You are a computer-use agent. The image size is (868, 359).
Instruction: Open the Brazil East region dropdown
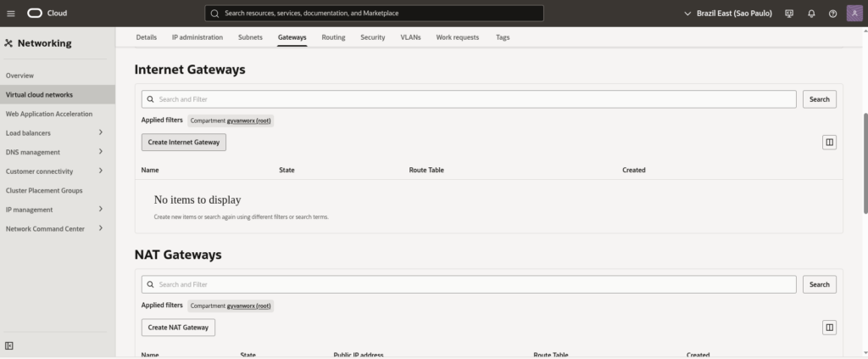tap(727, 14)
